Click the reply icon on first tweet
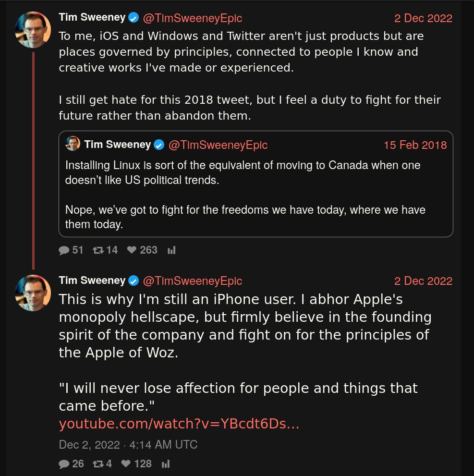474x476 pixels. [x=64, y=250]
